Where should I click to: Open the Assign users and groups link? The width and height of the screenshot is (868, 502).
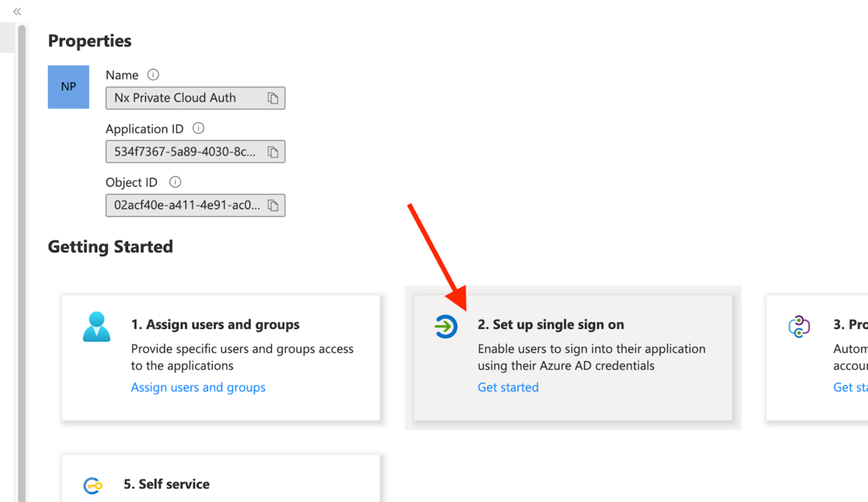click(x=198, y=387)
